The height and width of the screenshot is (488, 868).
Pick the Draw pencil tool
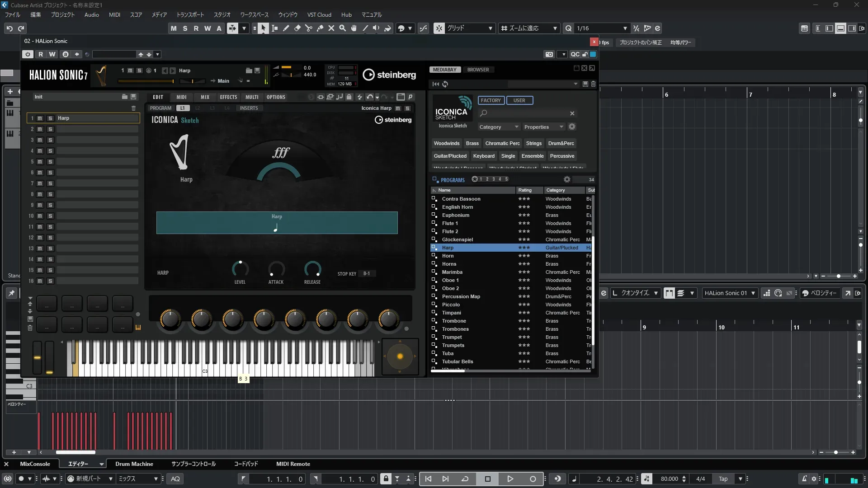pyautogui.click(x=286, y=28)
